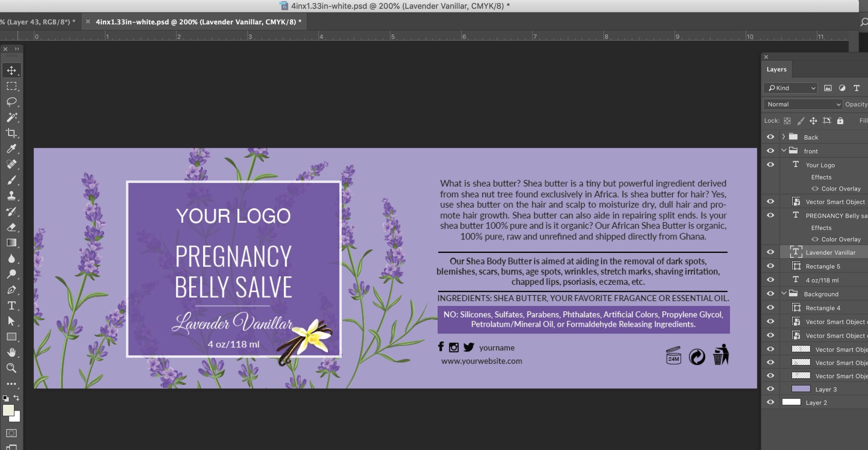
Task: Hide the Rectangle 5 layer
Action: pyautogui.click(x=770, y=266)
